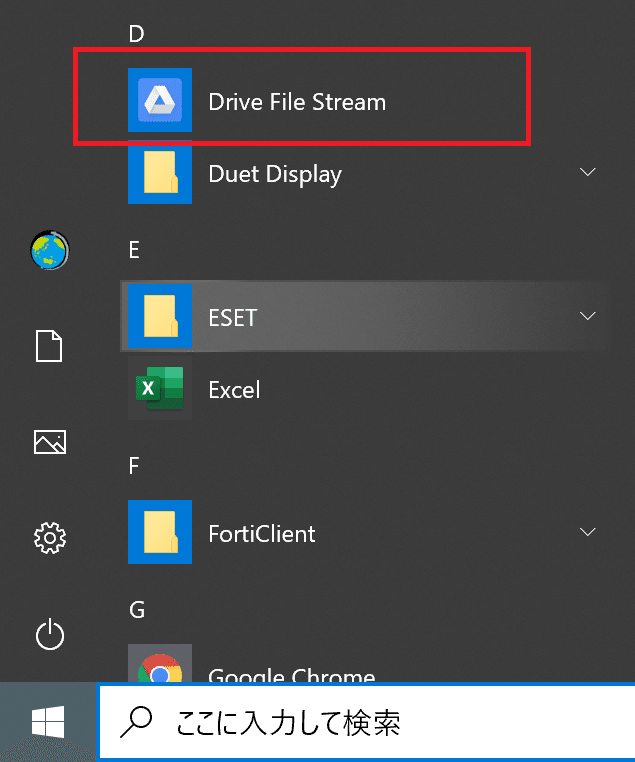Select the FortiClient label text

click(262, 534)
